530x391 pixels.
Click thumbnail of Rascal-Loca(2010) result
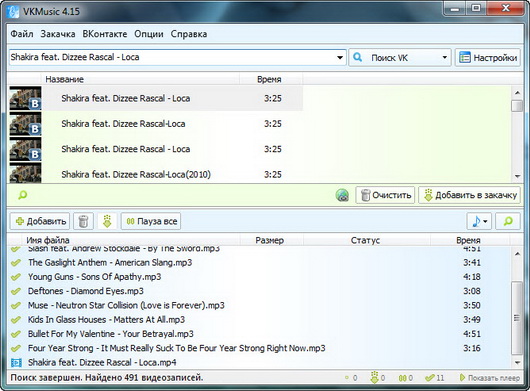pyautogui.click(x=25, y=173)
